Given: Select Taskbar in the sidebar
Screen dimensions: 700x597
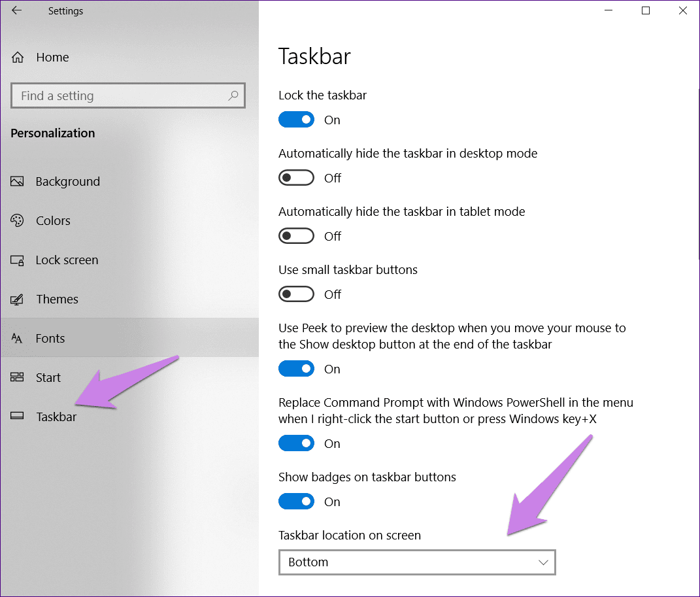Looking at the screenshot, I should [x=129, y=417].
